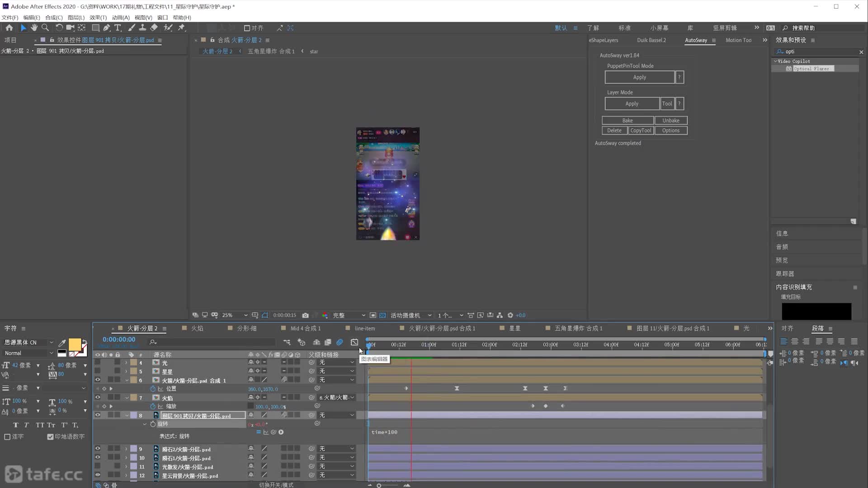Click Apply under Layer Mode
This screenshot has width=868, height=488.
(632, 103)
